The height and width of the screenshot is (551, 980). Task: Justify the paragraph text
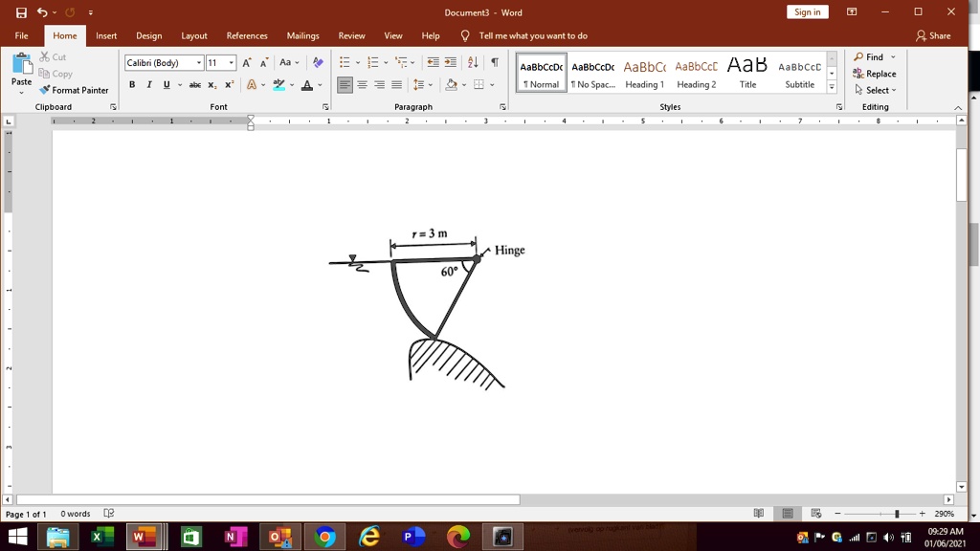pyautogui.click(x=396, y=85)
